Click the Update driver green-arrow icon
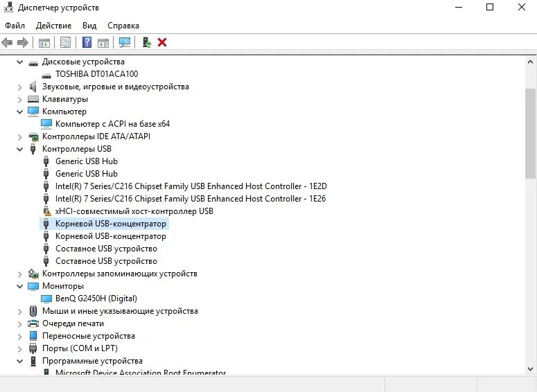Screen dimensions: 537x392 pyautogui.click(x=147, y=42)
